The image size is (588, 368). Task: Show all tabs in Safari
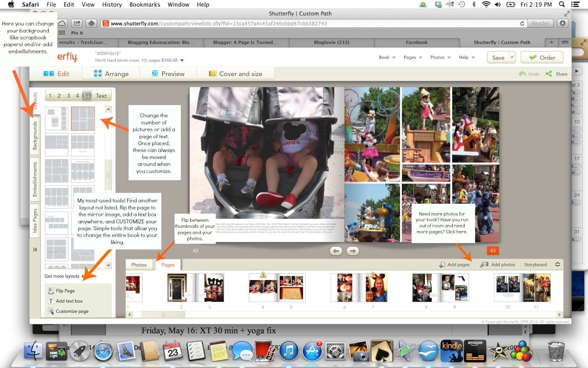[x=565, y=42]
